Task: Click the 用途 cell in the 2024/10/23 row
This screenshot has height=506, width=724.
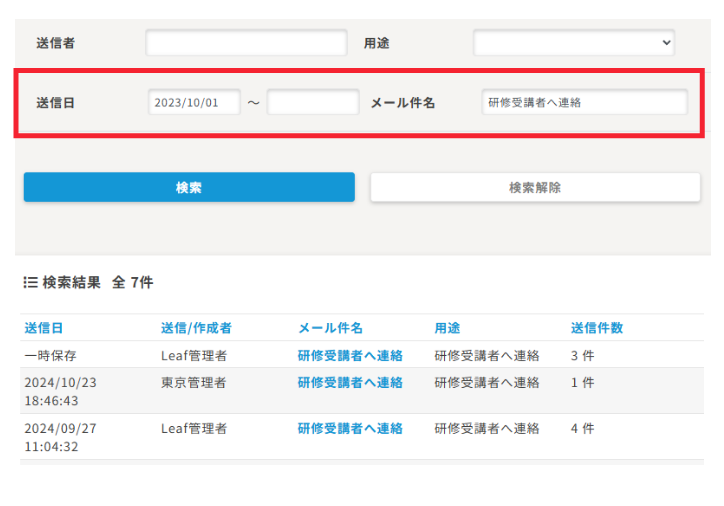Action: click(x=487, y=382)
